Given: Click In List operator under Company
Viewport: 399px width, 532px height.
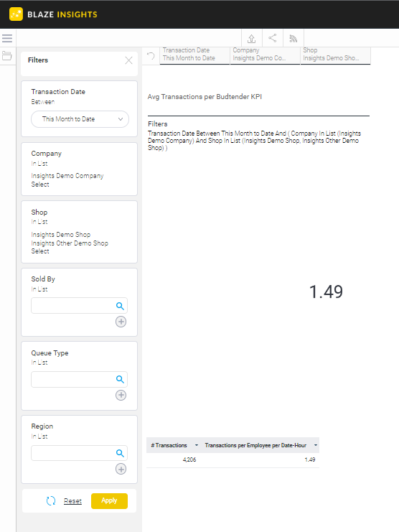Looking at the screenshot, I should tap(39, 164).
